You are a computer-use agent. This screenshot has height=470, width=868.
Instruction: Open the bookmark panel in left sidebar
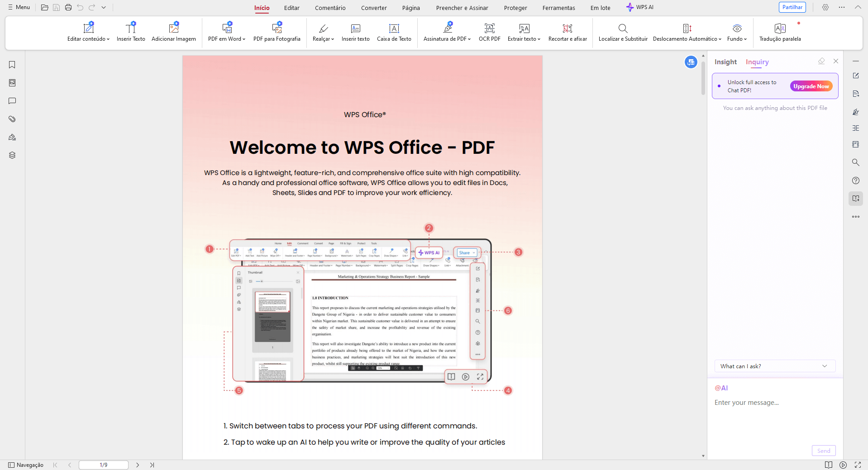pos(12,65)
